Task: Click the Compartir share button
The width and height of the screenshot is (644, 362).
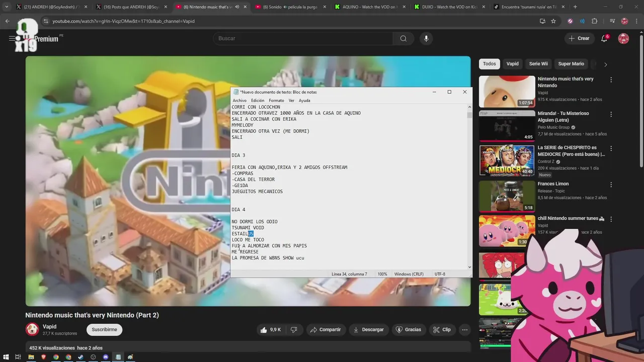Action: pyautogui.click(x=326, y=330)
